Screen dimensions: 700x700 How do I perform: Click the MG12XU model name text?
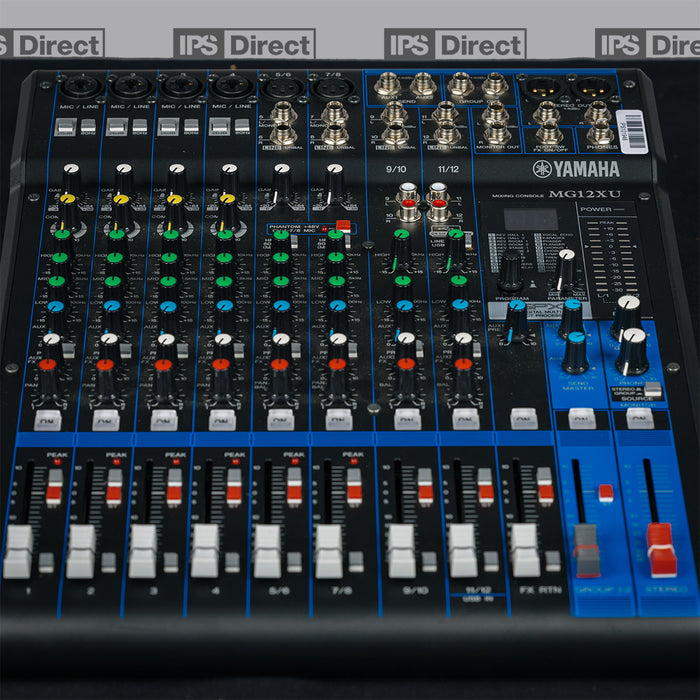click(584, 194)
